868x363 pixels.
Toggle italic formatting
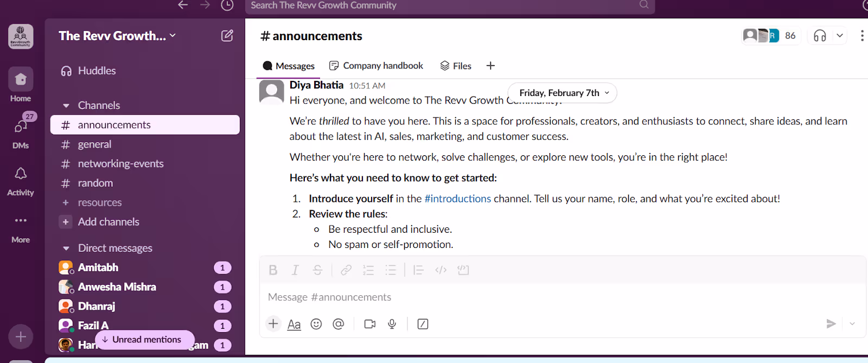click(295, 270)
